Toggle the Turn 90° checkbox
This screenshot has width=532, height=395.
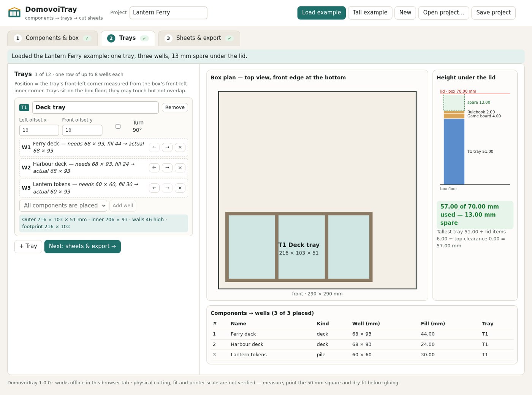[x=118, y=126]
